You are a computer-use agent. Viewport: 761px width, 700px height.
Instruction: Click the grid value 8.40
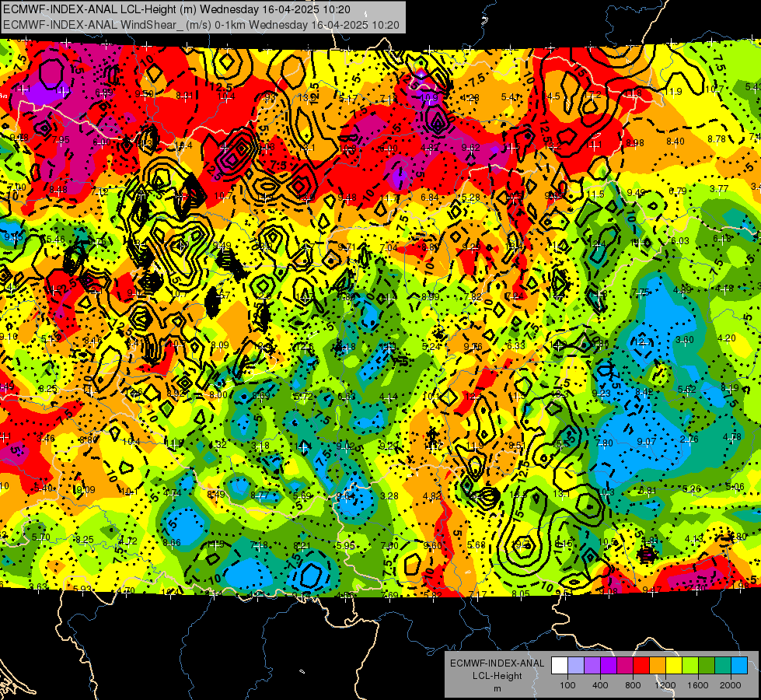click(x=675, y=142)
